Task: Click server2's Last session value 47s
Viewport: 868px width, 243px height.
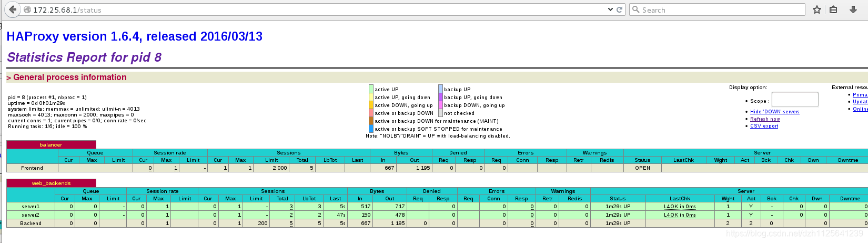Action: point(341,215)
